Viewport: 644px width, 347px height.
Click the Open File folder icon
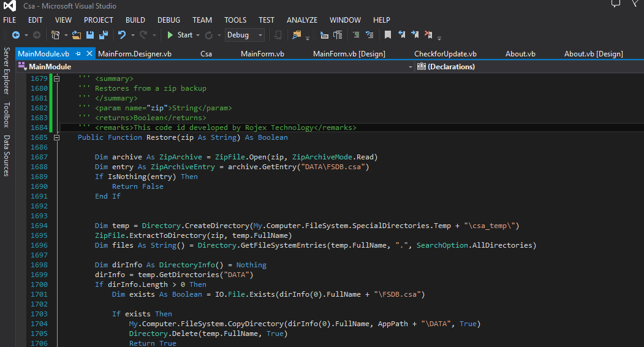[x=77, y=36]
